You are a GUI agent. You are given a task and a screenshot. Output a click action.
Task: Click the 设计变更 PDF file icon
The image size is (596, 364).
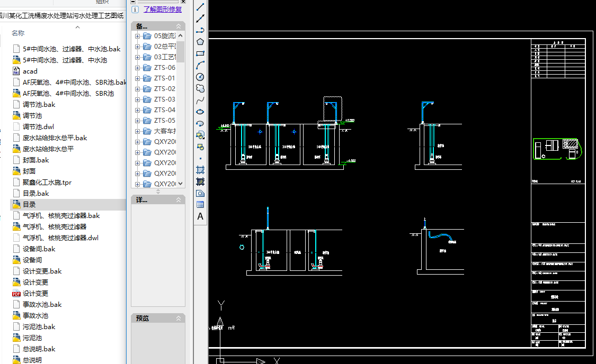pos(16,294)
